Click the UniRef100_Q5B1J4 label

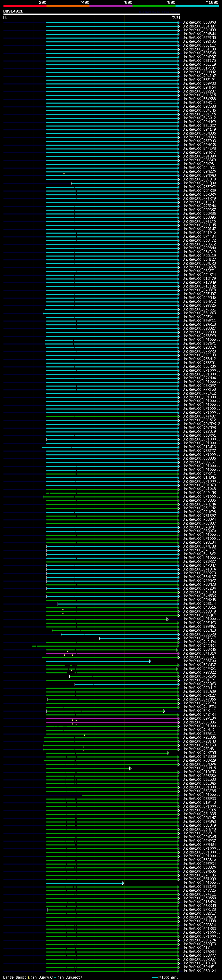point(199,604)
